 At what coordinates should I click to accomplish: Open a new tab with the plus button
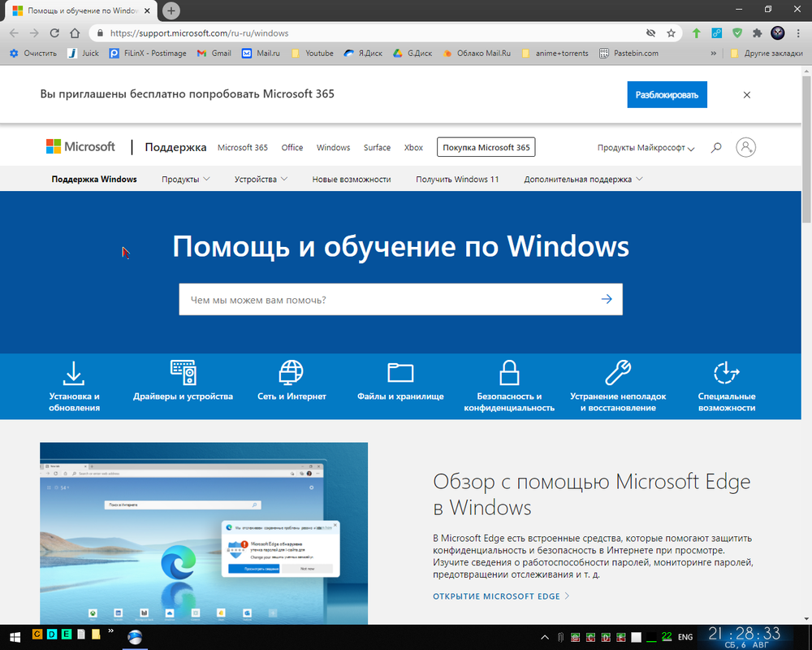171,11
